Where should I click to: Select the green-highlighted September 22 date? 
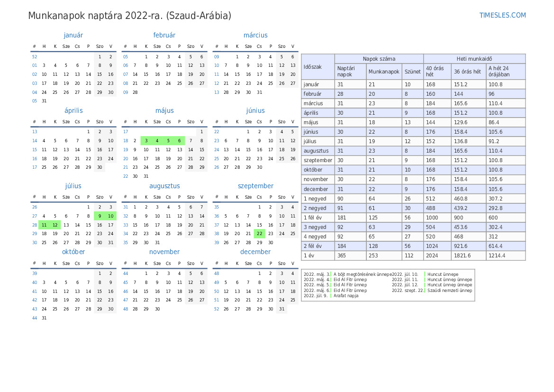click(x=259, y=234)
